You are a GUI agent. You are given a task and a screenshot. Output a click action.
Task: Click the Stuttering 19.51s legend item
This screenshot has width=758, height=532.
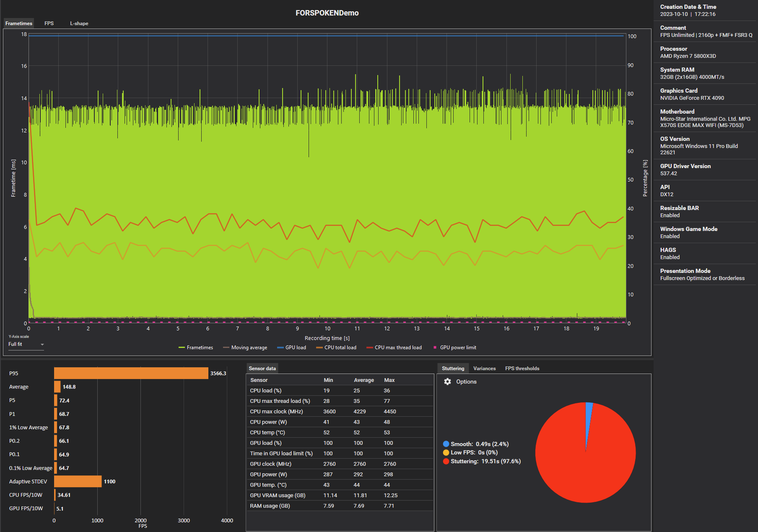point(482,461)
